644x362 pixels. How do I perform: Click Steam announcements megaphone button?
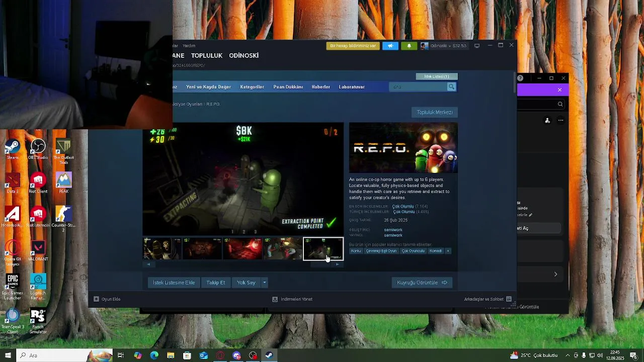pos(390,46)
